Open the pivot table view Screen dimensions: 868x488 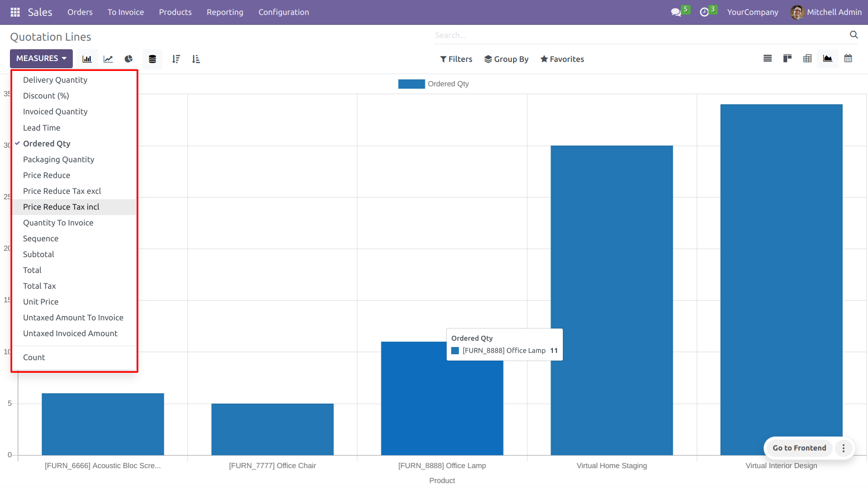807,58
